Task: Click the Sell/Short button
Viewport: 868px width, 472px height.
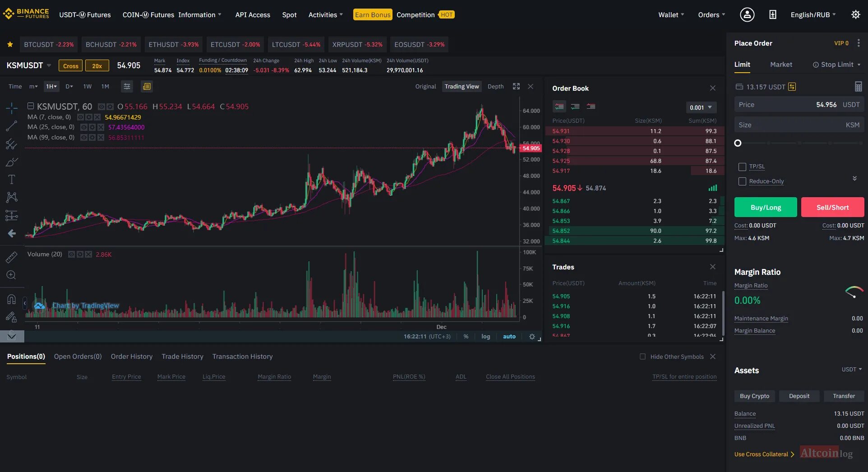Action: pyautogui.click(x=832, y=207)
